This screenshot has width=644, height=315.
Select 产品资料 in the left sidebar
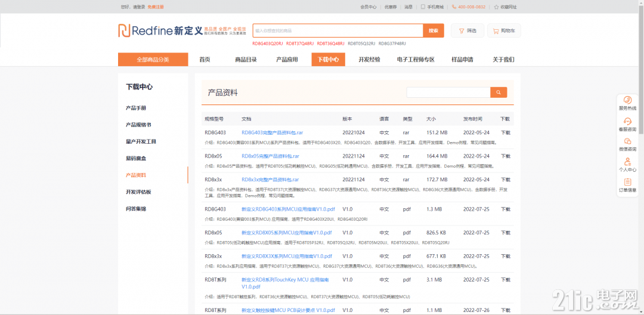(135, 175)
